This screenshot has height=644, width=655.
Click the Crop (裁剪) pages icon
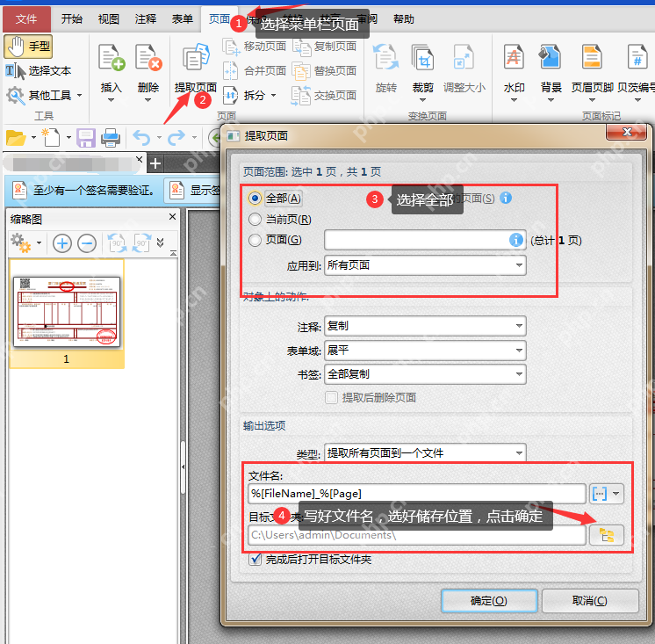[x=422, y=57]
